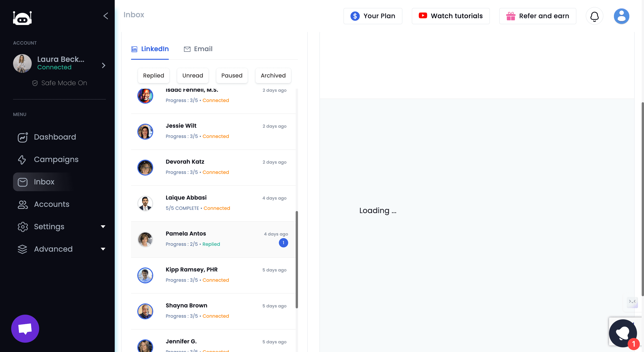Click Shayna Brown profile avatar
644x352 pixels.
(x=145, y=311)
